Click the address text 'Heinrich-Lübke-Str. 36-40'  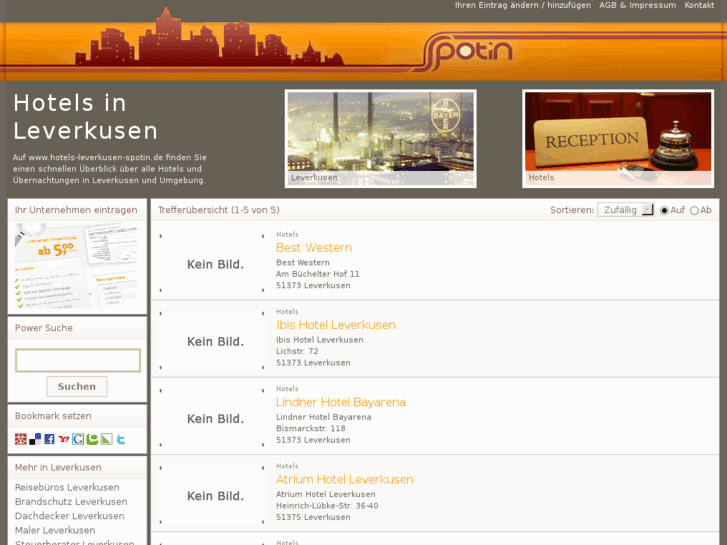click(x=327, y=506)
